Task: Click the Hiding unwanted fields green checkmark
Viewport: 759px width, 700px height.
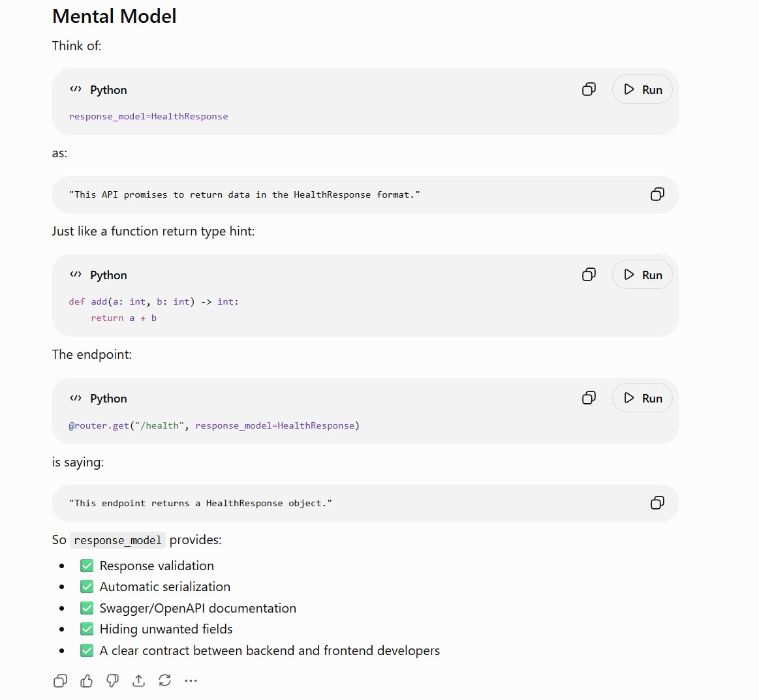Action: [87, 629]
